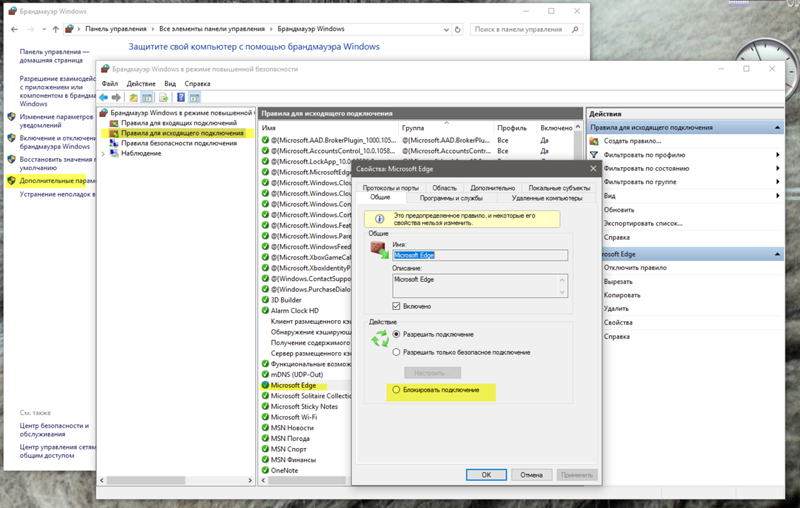The height and width of the screenshot is (508, 800).
Task: Click the refresh button in Control Panel address bar
Action: click(x=458, y=30)
